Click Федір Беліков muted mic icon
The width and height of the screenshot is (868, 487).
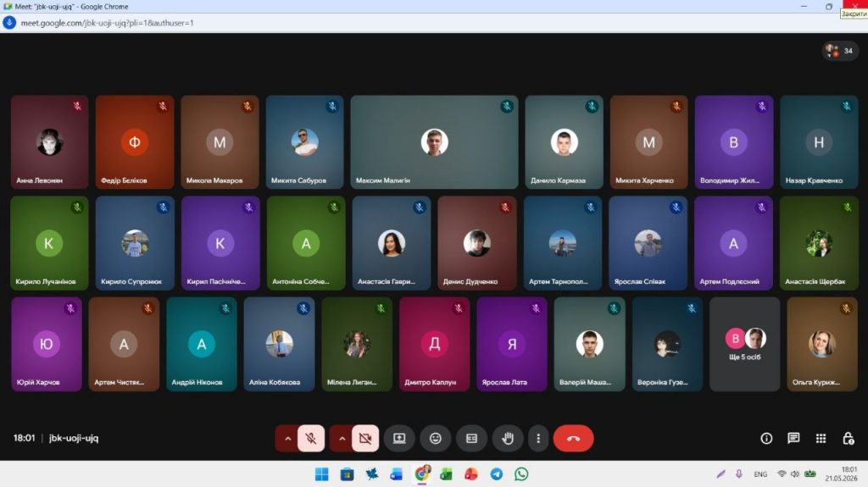[x=163, y=106]
